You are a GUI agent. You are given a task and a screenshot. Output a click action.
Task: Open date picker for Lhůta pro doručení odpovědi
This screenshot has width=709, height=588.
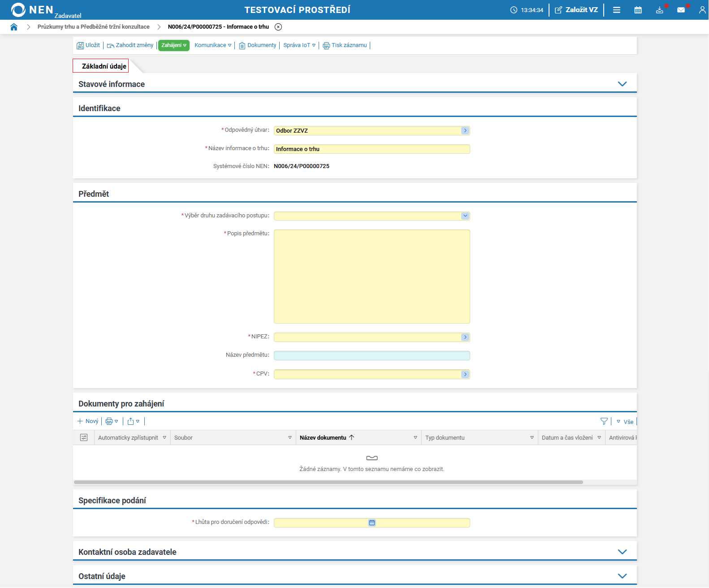point(372,523)
